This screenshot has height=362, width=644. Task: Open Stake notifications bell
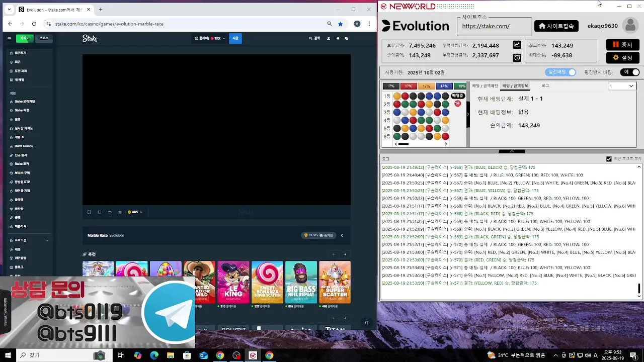[x=338, y=38]
